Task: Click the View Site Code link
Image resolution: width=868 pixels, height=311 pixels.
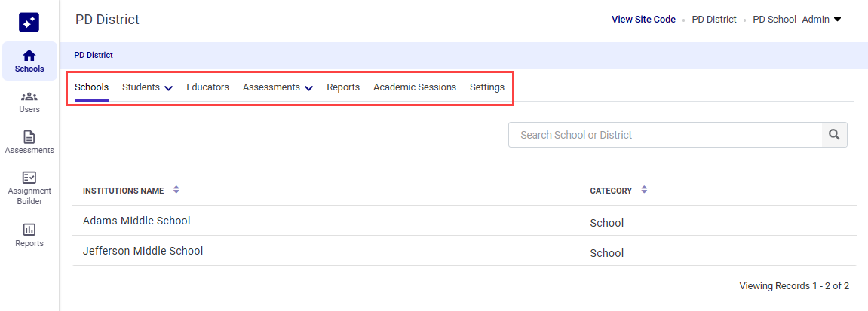Action: tap(643, 20)
